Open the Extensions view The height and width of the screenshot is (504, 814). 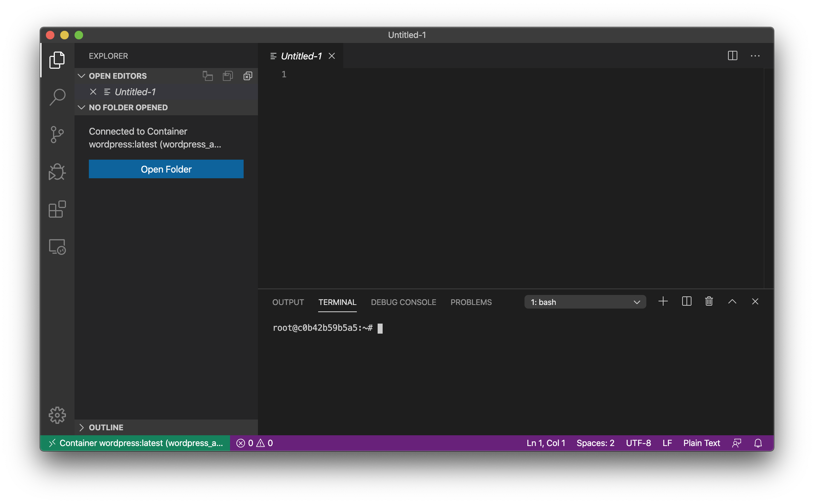tap(57, 209)
